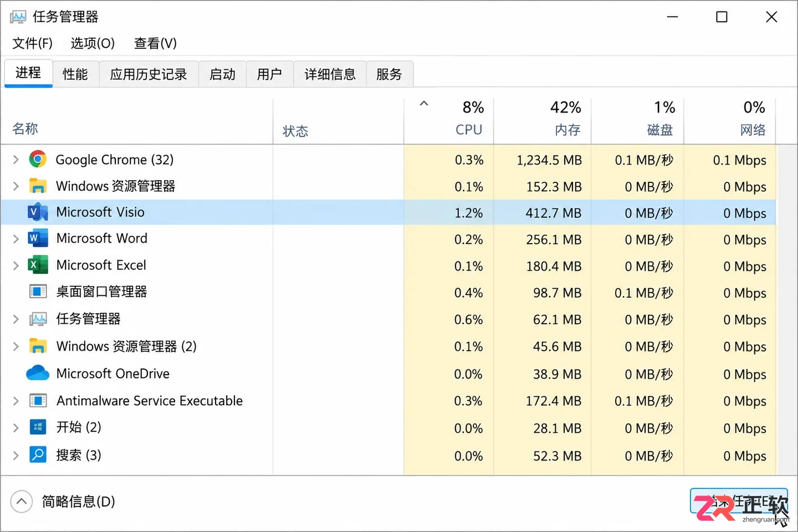Open the 文件(F) menu
Screen dimensions: 798x532
pyautogui.click(x=32, y=43)
